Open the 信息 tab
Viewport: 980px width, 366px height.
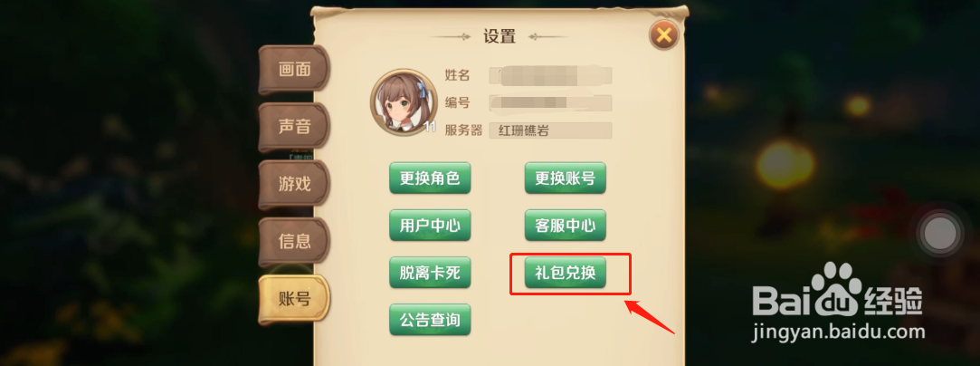(294, 241)
